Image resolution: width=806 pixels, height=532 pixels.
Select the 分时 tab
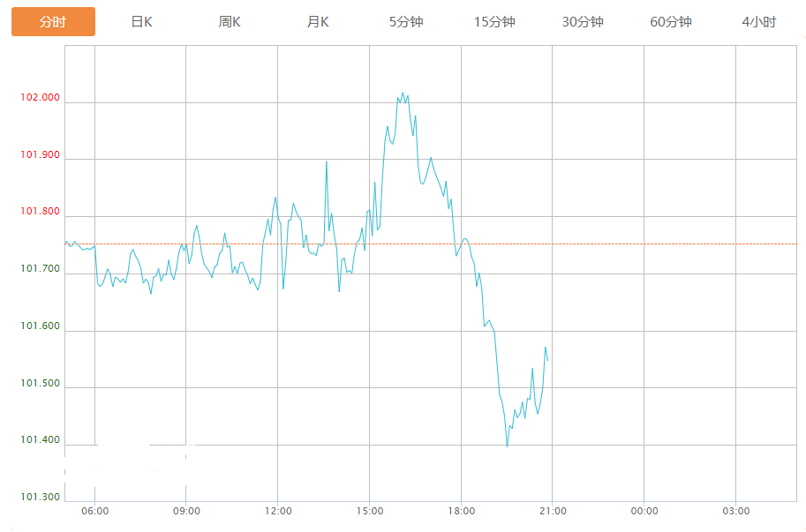(x=53, y=22)
